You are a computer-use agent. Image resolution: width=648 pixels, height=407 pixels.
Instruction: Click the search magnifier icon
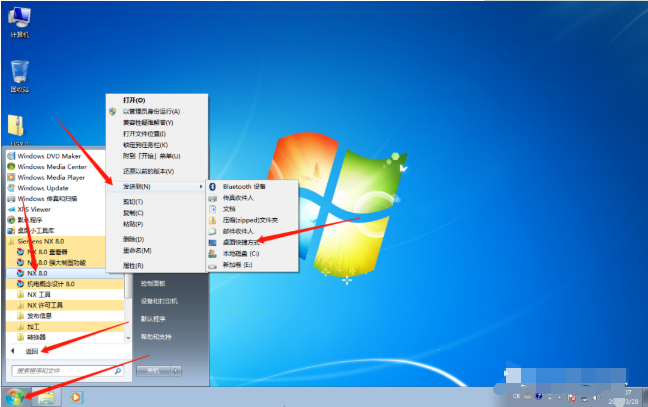[118, 371]
